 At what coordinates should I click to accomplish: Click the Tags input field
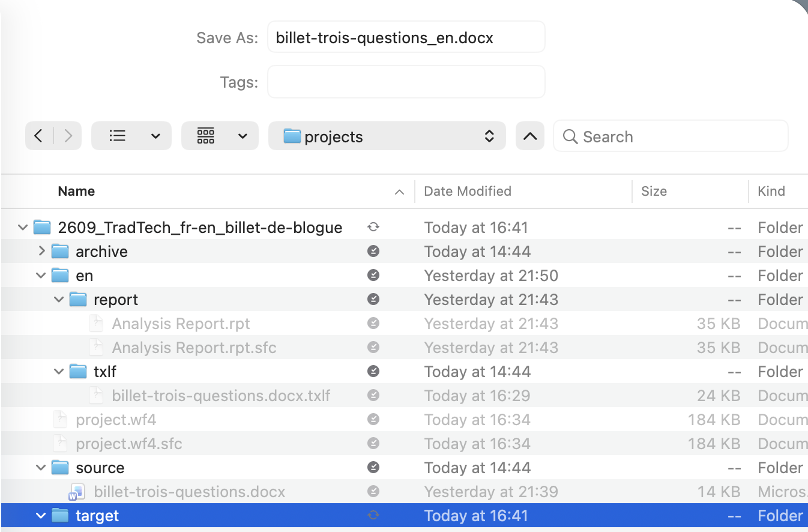[x=406, y=82]
